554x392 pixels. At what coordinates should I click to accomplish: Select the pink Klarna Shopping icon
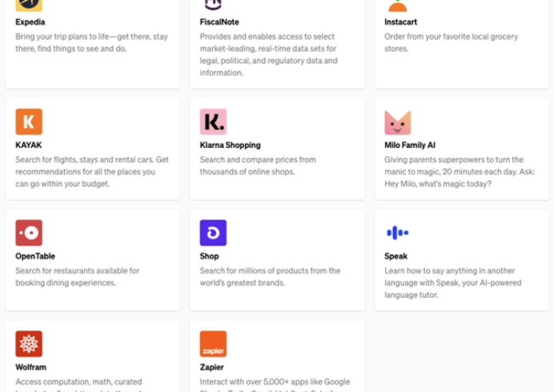coord(213,122)
